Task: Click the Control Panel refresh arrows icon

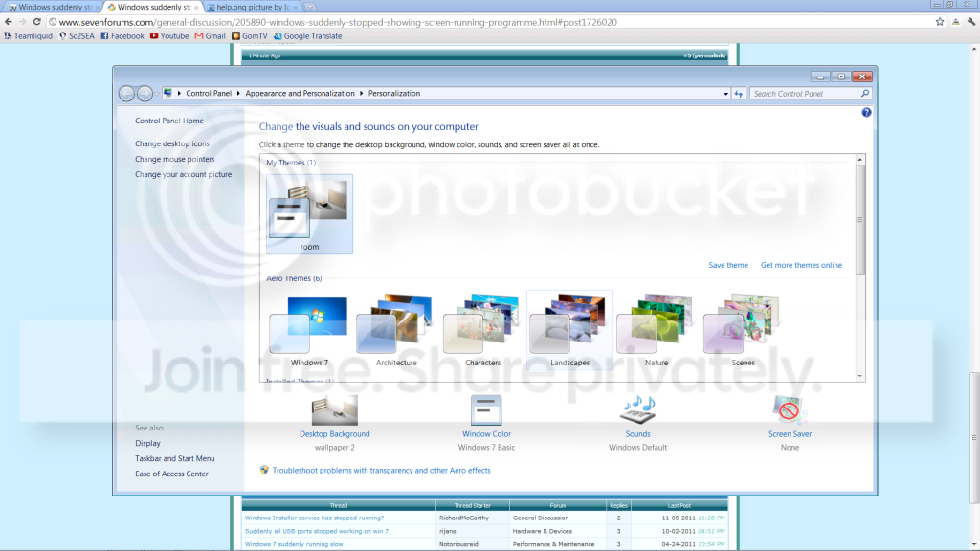Action: 739,94
